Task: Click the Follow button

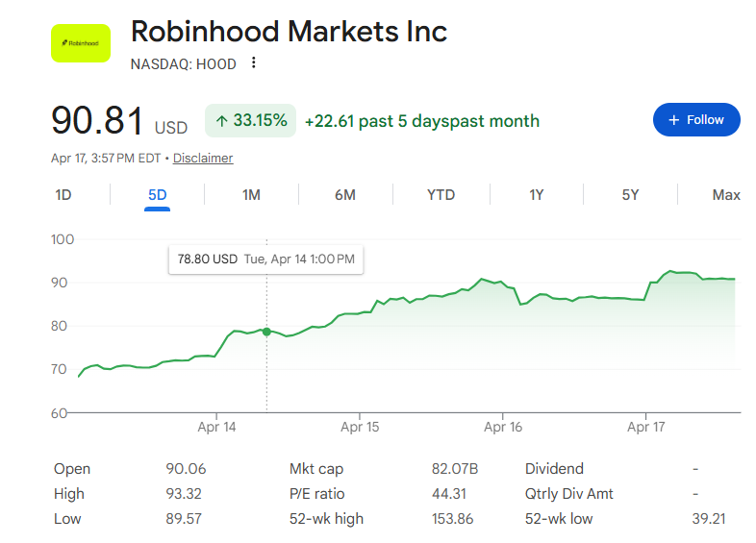Action: (x=696, y=120)
